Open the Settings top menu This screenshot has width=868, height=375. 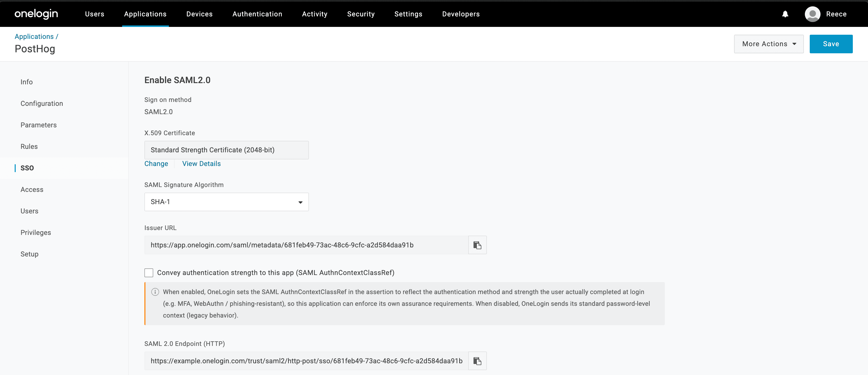408,14
